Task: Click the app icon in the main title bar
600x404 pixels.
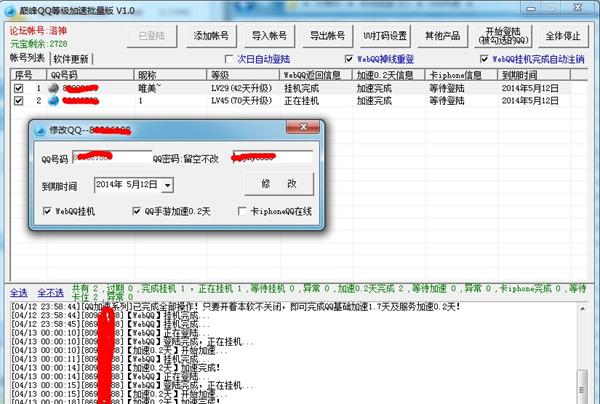Action: click(10, 11)
